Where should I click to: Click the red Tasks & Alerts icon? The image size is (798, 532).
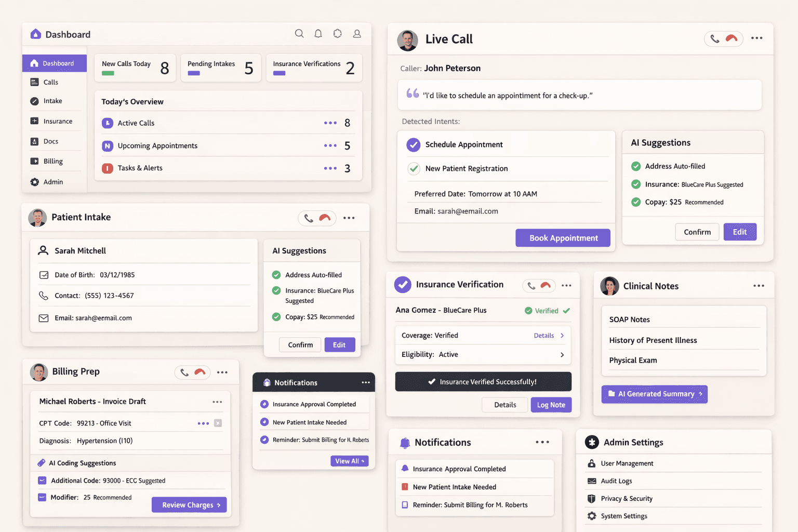click(108, 168)
